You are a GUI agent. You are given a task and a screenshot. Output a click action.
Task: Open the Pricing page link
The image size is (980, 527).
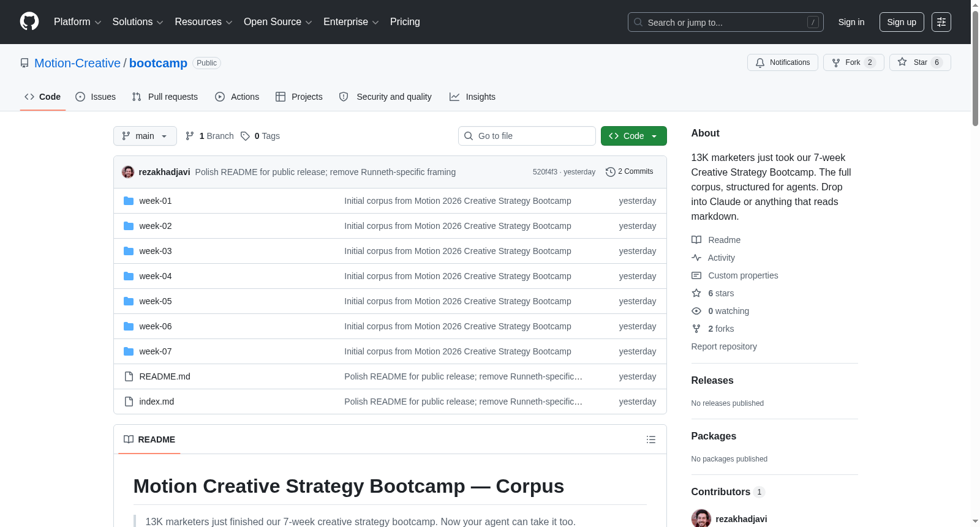pyautogui.click(x=405, y=22)
